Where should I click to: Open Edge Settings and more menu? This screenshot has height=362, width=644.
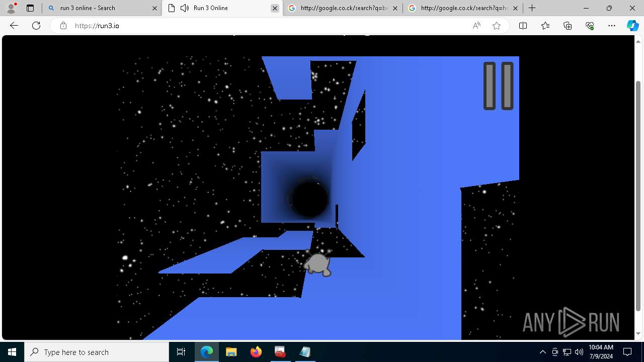click(612, 26)
